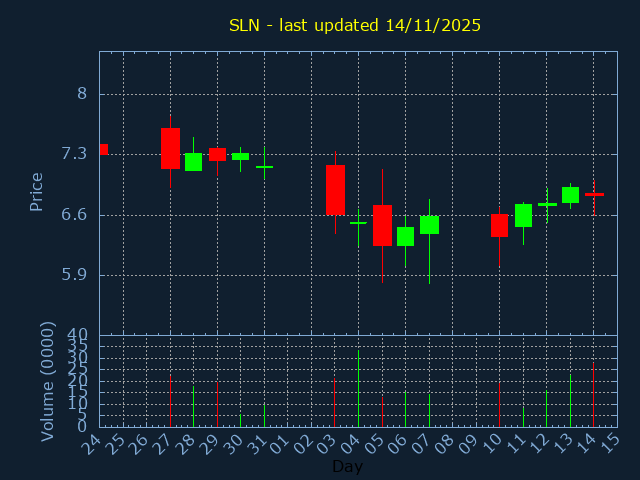The image size is (640, 480).
Task: Click the green candlestick on day 28
Action: (193, 162)
